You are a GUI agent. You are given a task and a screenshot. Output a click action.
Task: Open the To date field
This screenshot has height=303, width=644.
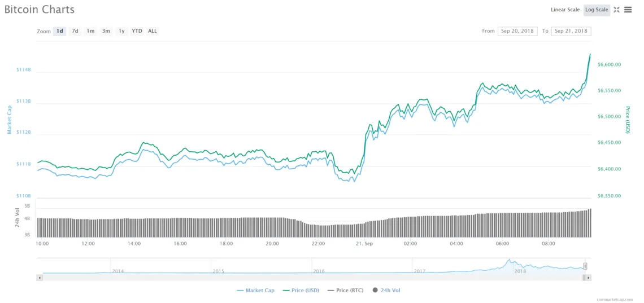[571, 31]
